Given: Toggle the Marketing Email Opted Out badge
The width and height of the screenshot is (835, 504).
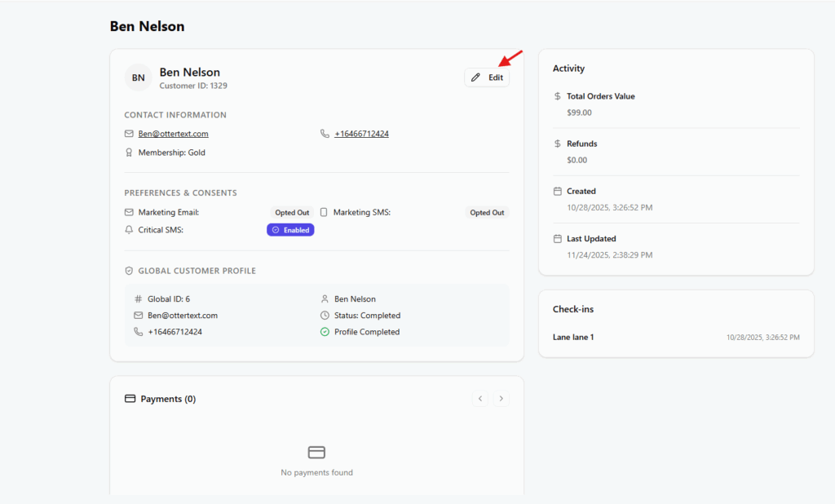Looking at the screenshot, I should point(292,213).
